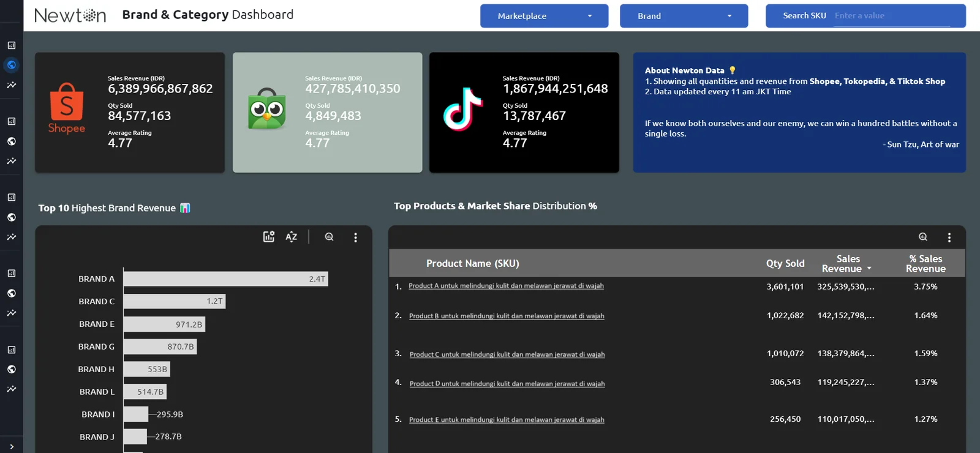The width and height of the screenshot is (980, 453).
Task: Click the Shopee logo on the revenue card
Action: point(67,108)
